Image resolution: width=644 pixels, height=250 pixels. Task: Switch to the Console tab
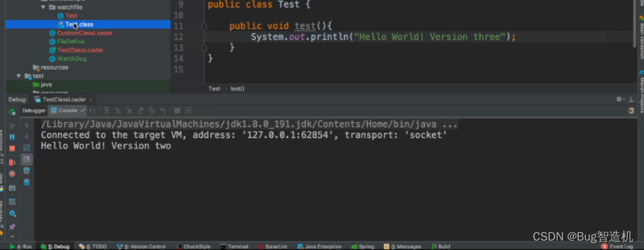68,111
